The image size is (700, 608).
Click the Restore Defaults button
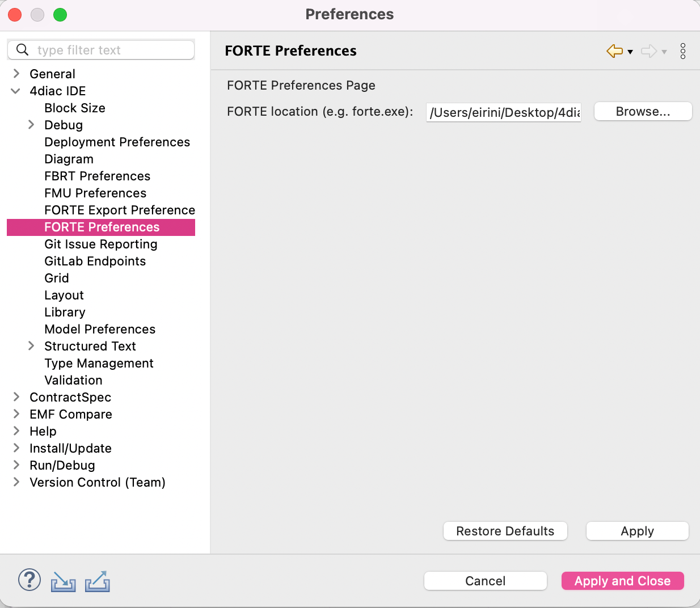[505, 531]
